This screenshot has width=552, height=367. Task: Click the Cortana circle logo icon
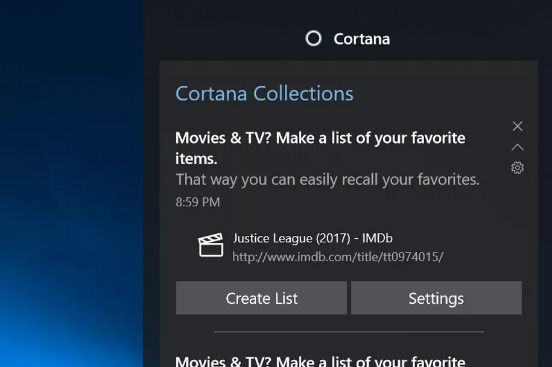coord(313,38)
